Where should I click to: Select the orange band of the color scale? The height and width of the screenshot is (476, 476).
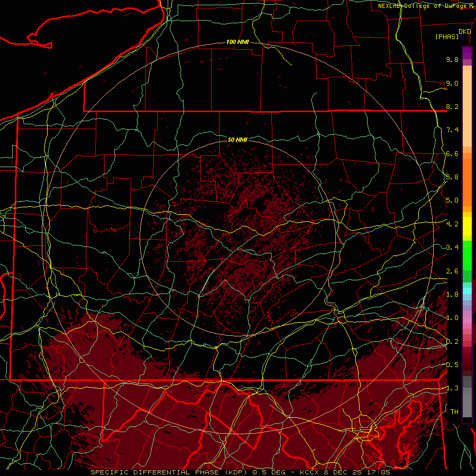point(467,182)
